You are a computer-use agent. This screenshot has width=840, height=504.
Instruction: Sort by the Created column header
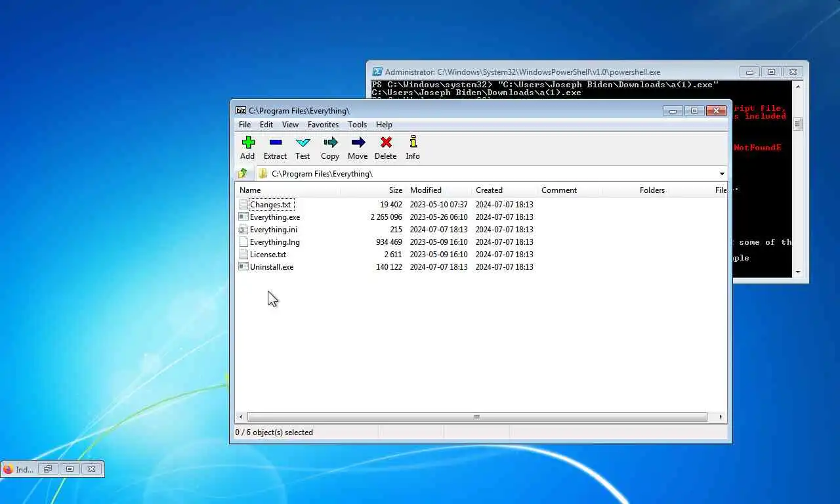coord(504,190)
